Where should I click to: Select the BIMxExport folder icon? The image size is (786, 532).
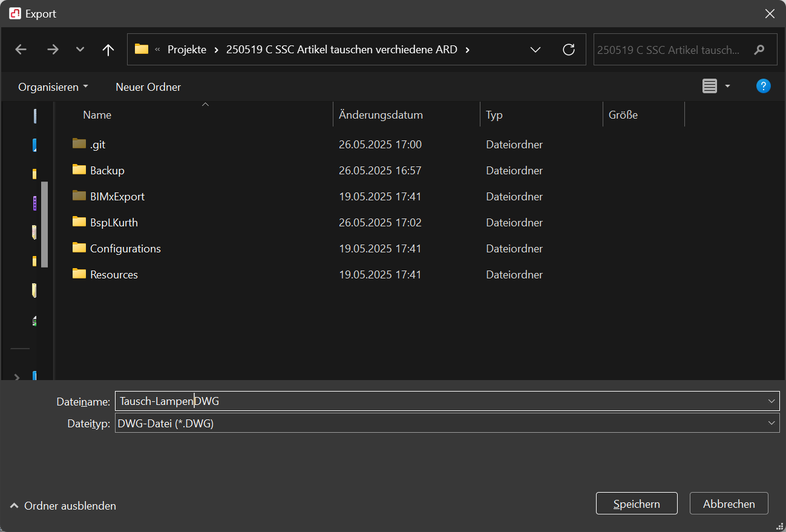[79, 196]
